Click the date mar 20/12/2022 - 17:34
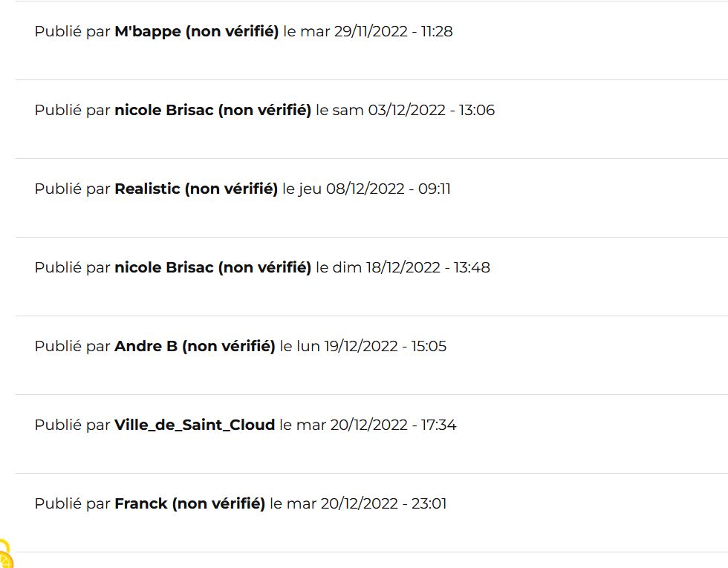This screenshot has width=728, height=568. (x=377, y=425)
